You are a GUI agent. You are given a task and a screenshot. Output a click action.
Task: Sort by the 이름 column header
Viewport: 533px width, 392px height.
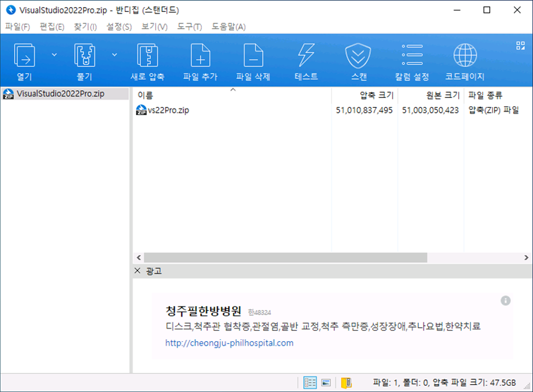[233, 95]
